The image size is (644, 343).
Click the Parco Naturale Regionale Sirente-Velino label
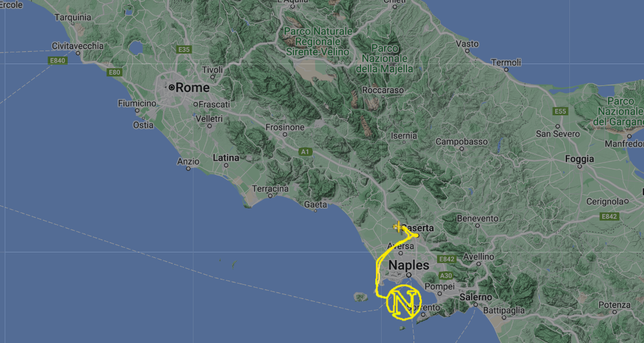(x=318, y=42)
